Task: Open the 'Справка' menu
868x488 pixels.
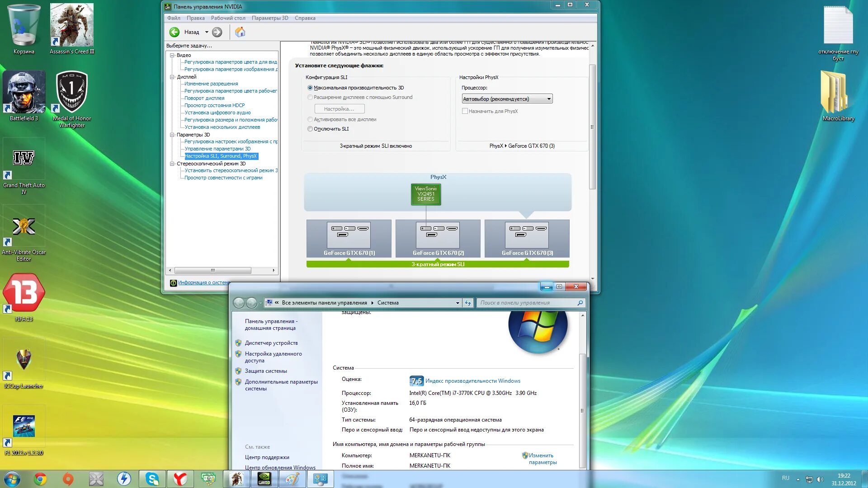Action: click(305, 18)
